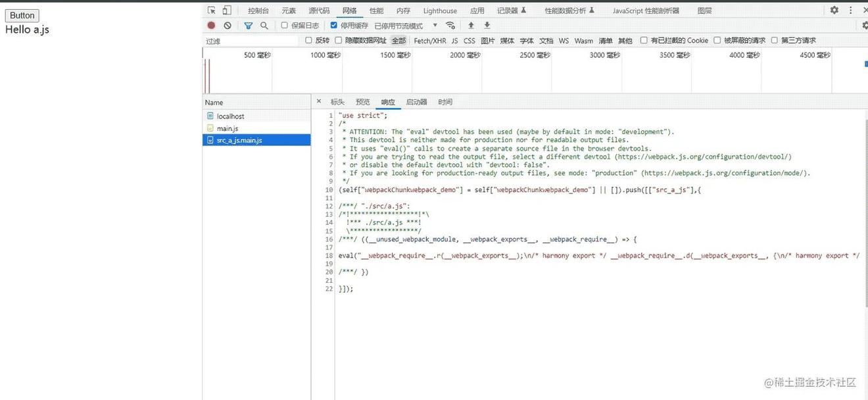Click the inspect element picker icon
Screen dimensions: 868x400
[x=211, y=11]
